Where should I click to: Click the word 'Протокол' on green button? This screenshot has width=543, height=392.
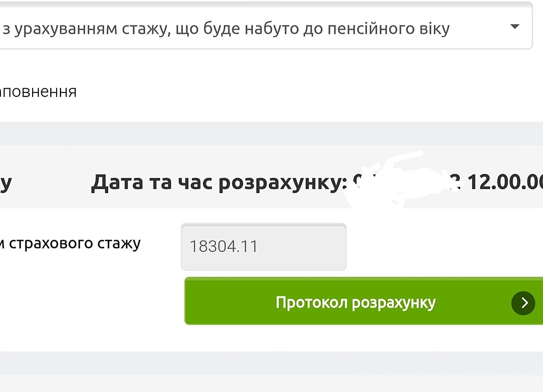click(x=312, y=302)
